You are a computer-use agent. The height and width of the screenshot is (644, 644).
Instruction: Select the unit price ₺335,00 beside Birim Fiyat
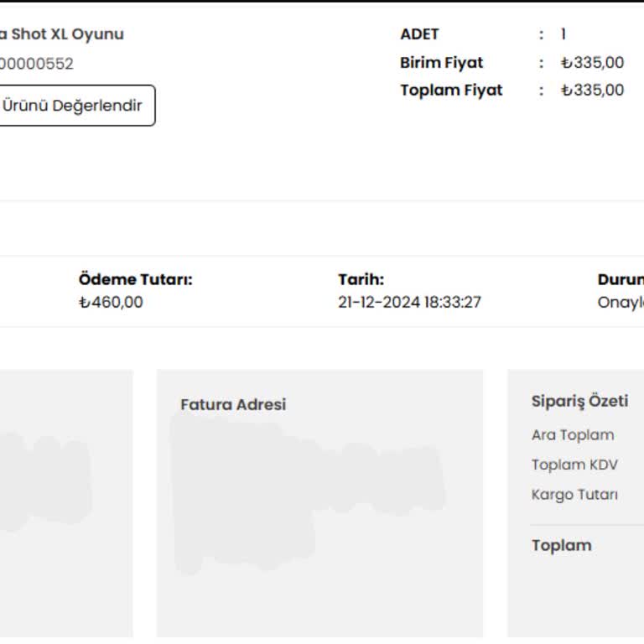(592, 63)
